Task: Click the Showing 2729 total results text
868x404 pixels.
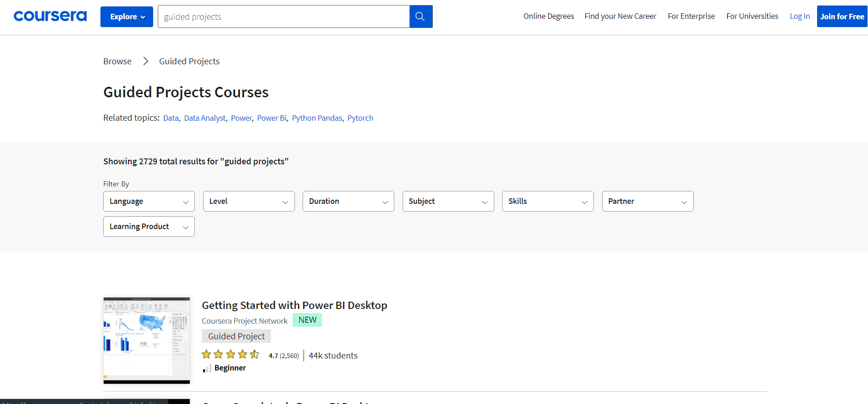Action: (x=196, y=161)
